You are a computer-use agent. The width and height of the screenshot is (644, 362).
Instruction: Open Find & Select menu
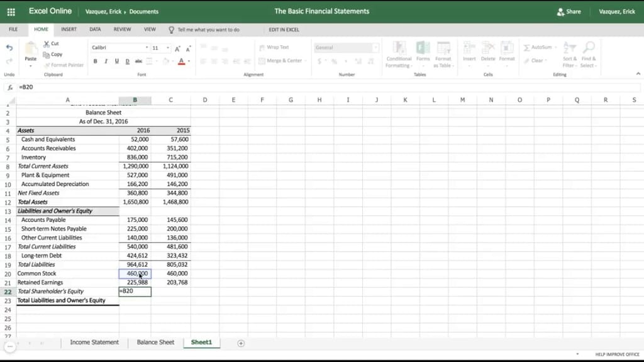click(x=589, y=54)
